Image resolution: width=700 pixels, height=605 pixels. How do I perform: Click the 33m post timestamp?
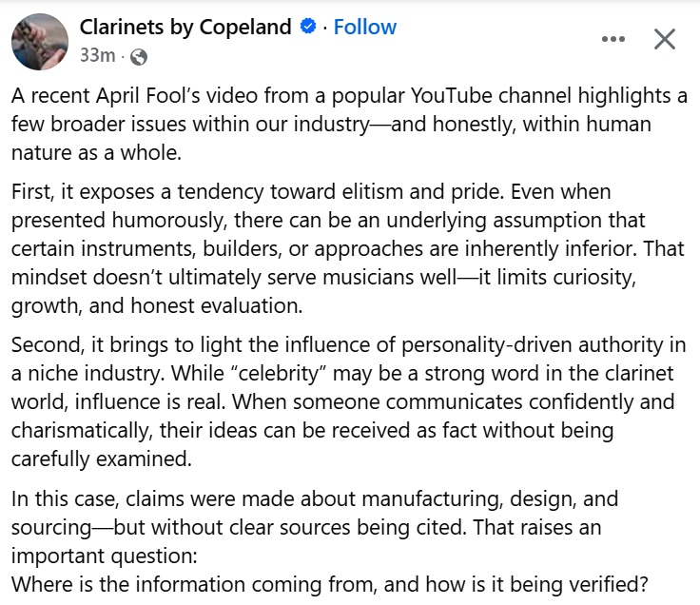click(x=97, y=56)
